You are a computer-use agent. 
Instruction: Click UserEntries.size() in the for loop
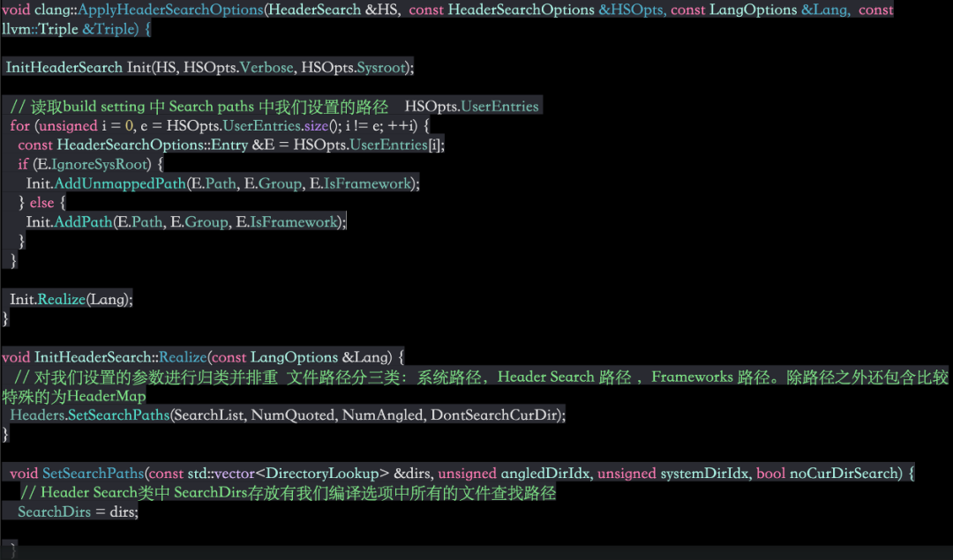coord(282,126)
